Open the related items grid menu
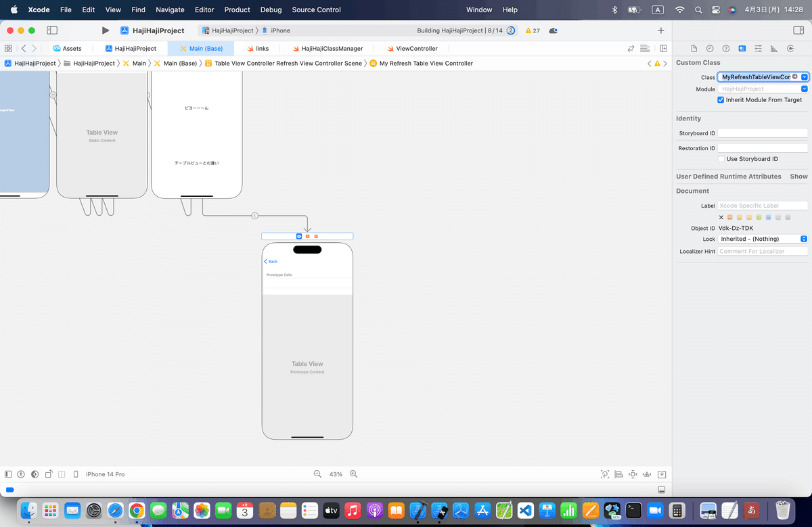The height and width of the screenshot is (527, 812). click(x=8, y=49)
